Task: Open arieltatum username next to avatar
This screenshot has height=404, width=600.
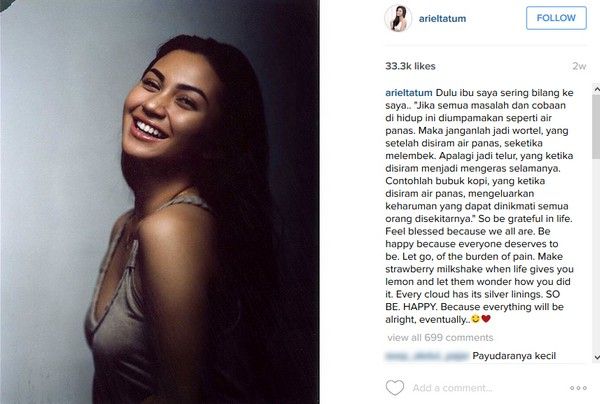Action: click(442, 19)
